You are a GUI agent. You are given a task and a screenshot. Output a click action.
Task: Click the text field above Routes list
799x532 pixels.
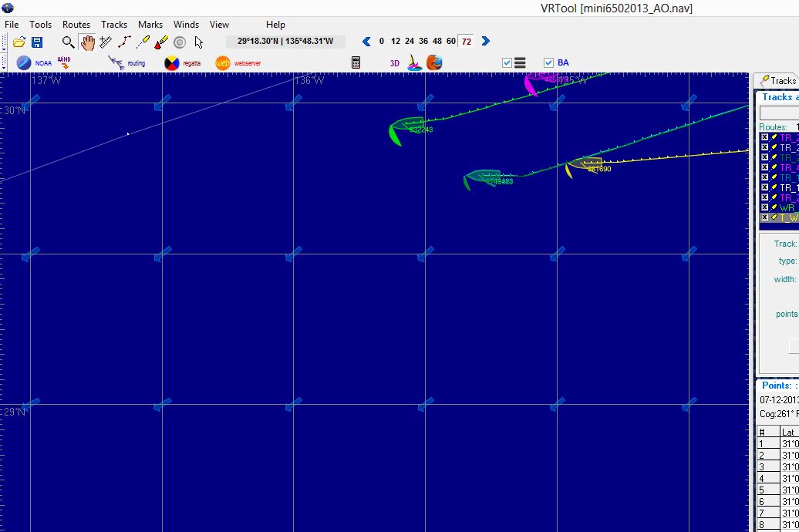point(779,113)
